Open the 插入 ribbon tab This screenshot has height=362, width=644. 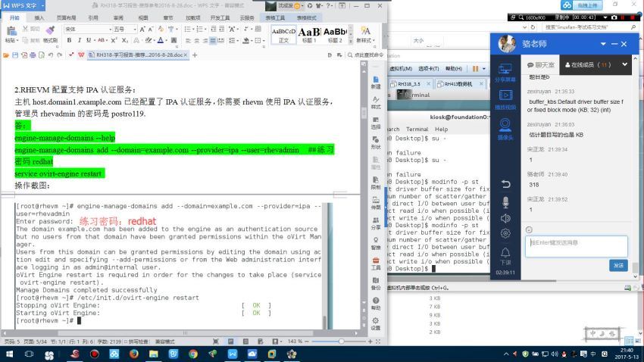tap(39, 17)
